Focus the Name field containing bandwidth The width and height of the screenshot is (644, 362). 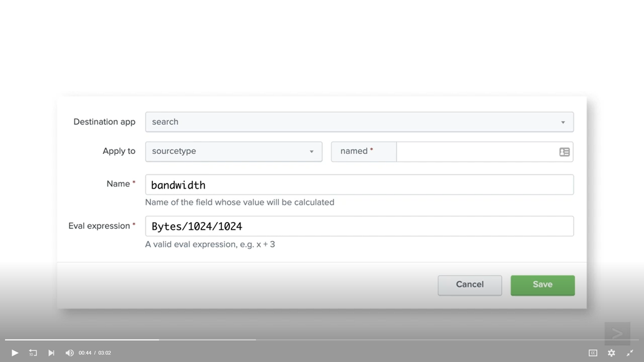pyautogui.click(x=359, y=185)
